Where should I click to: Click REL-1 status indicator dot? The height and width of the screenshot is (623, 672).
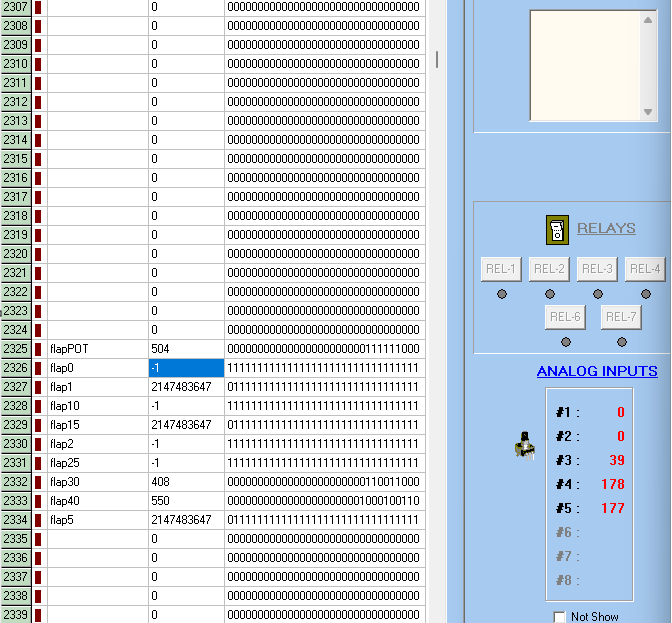tap(501, 294)
